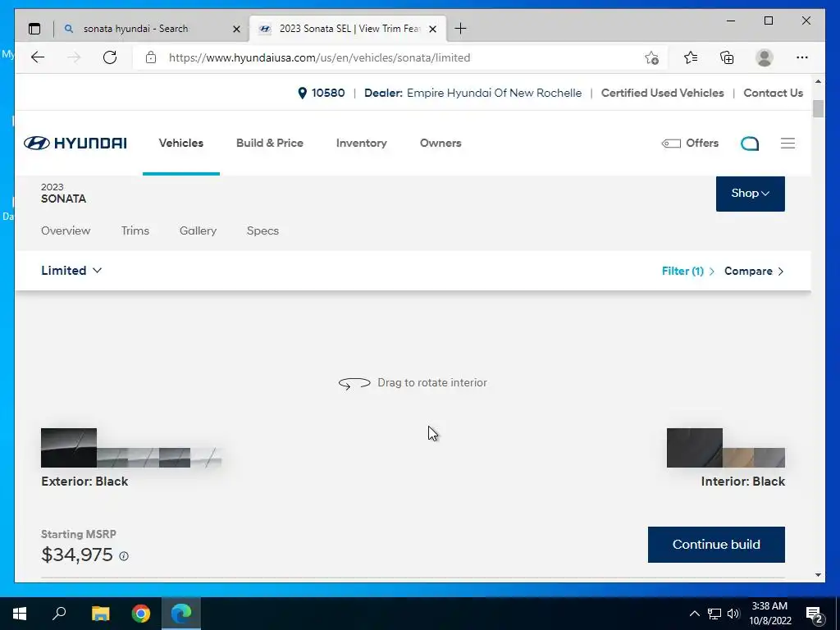This screenshot has height=630, width=840.
Task: Open Build & Price menu
Action: tap(269, 143)
